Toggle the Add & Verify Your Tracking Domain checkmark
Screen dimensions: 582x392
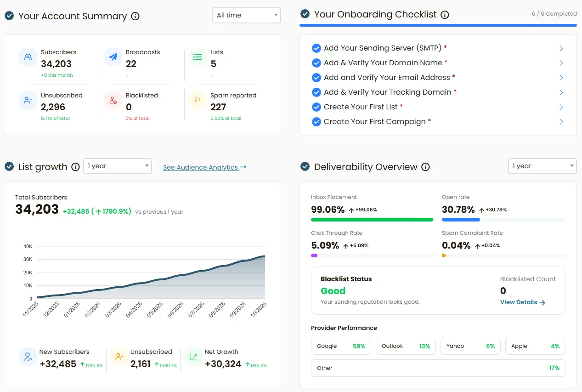point(316,92)
